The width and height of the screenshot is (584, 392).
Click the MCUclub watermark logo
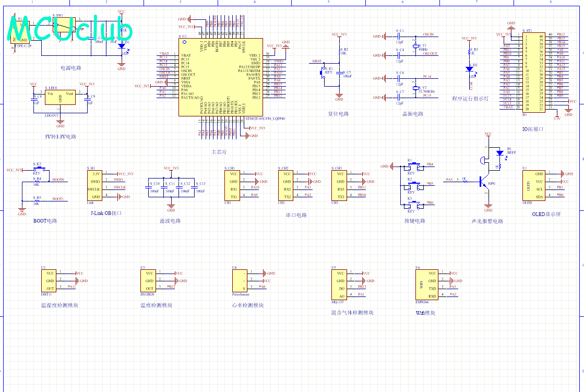coord(69,30)
